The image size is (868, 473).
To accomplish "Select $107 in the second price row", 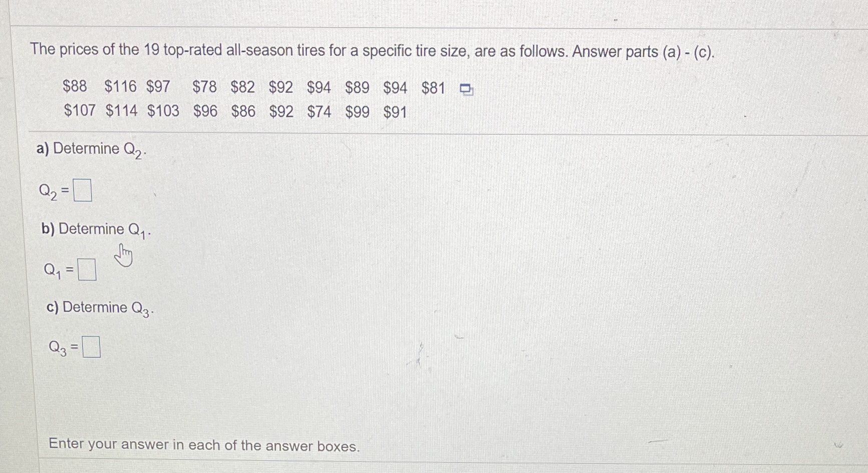I will [x=80, y=111].
